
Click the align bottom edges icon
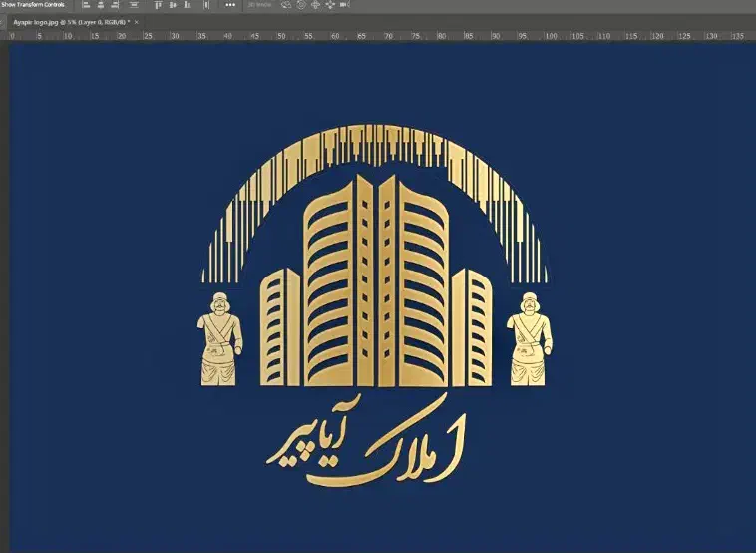click(188, 5)
